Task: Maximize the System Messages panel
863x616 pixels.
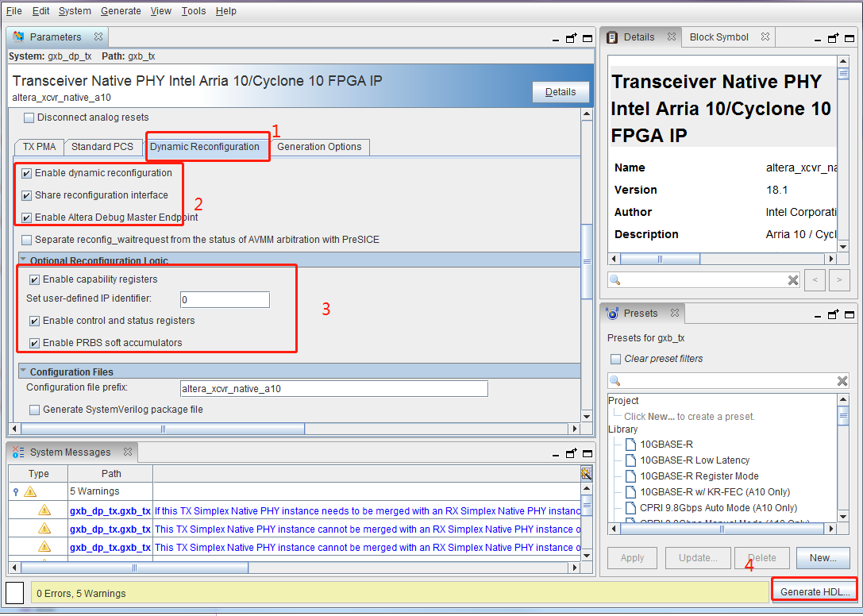Action: click(x=588, y=453)
